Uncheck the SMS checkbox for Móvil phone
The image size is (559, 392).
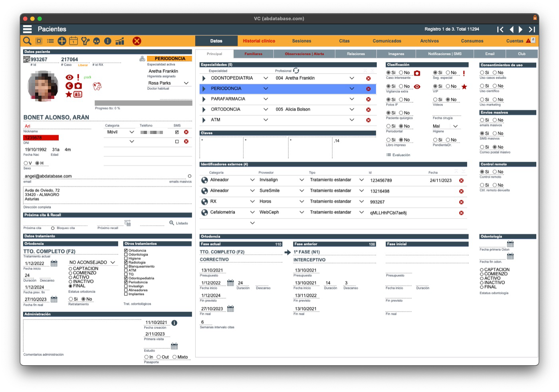[x=177, y=132]
